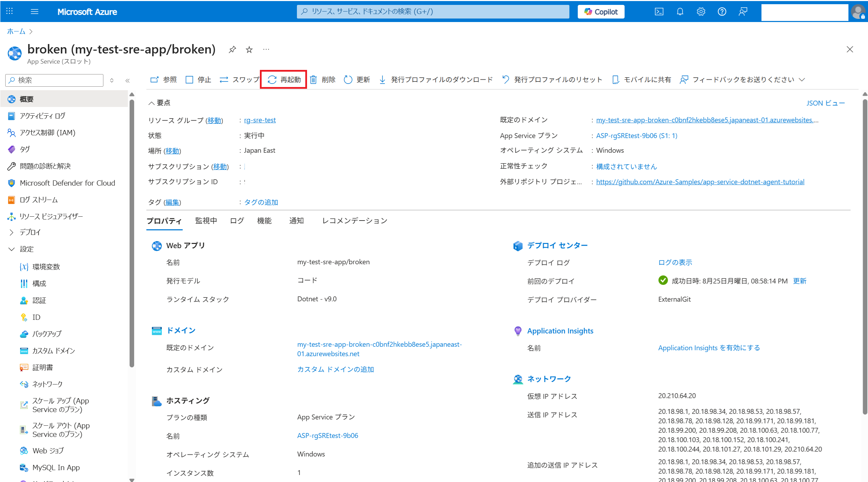Open the help question mark icon

722,12
